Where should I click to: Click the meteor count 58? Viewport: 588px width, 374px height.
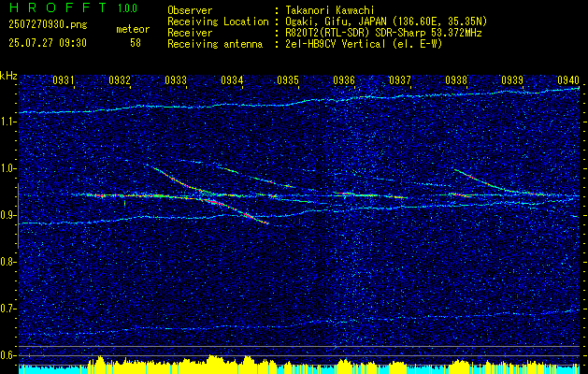[136, 43]
